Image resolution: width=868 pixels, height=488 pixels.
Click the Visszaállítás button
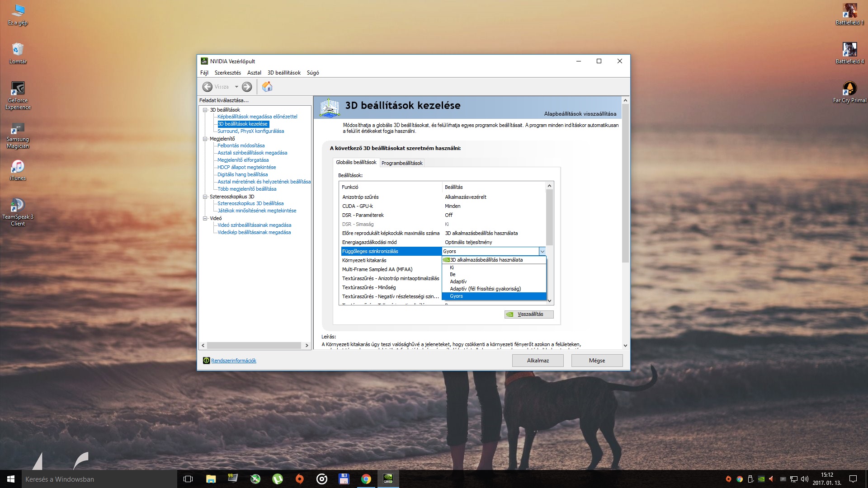(529, 314)
